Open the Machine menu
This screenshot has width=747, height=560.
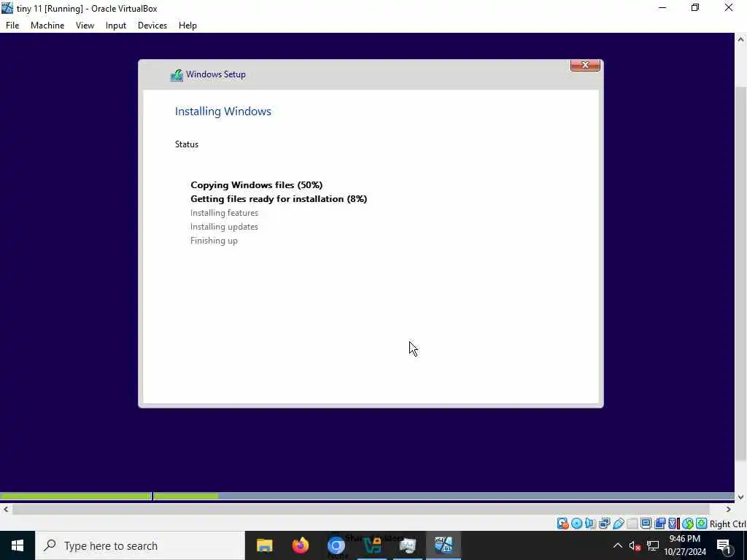pyautogui.click(x=47, y=26)
